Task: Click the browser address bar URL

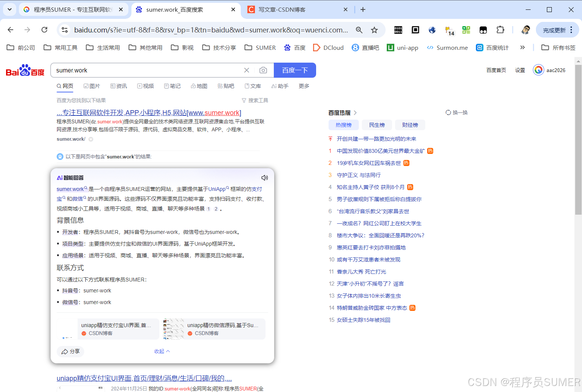Action: click(211, 30)
